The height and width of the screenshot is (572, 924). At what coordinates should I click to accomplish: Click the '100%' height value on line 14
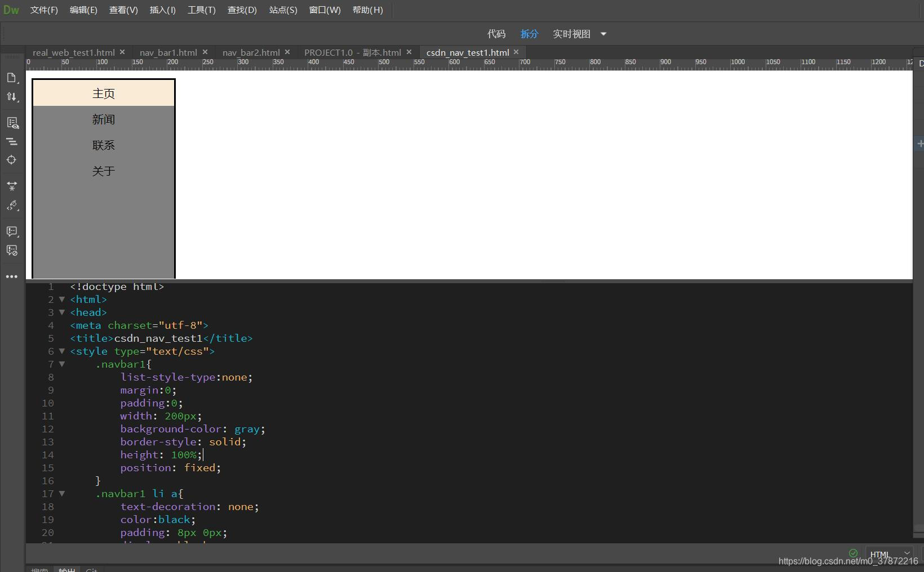coord(184,455)
